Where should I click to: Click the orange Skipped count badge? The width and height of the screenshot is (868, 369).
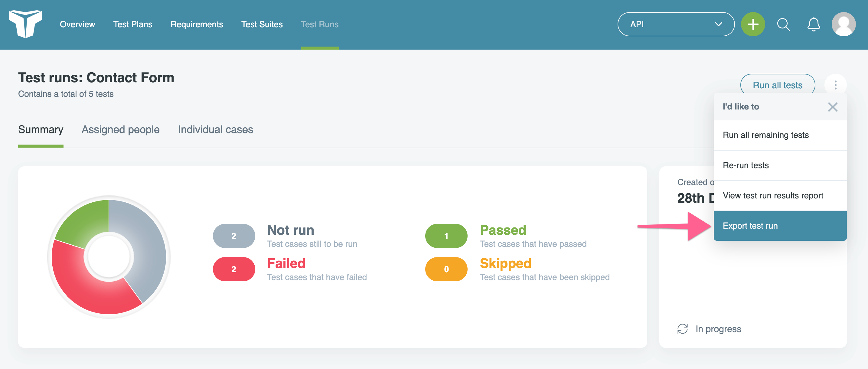(x=446, y=269)
